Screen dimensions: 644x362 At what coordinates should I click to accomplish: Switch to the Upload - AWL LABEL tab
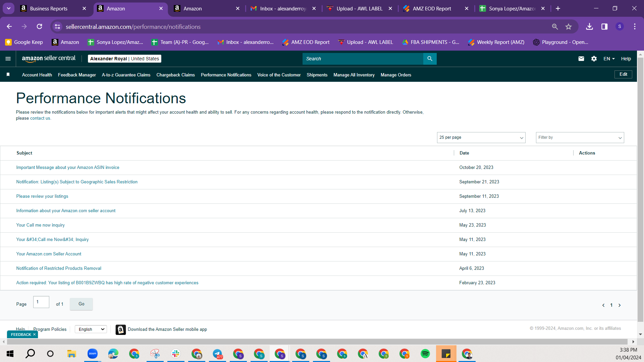pyautogui.click(x=360, y=8)
